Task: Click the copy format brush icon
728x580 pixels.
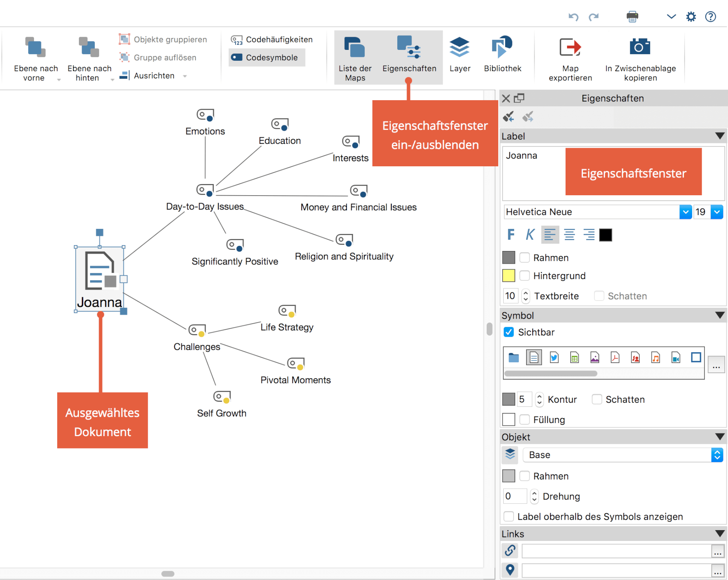Action: click(x=508, y=116)
